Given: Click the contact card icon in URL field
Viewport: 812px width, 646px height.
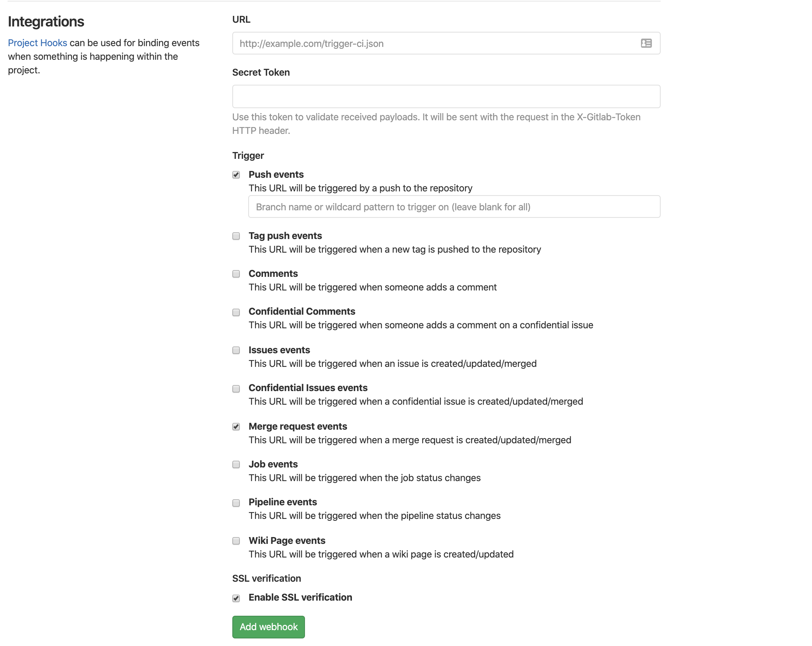Looking at the screenshot, I should 646,43.
